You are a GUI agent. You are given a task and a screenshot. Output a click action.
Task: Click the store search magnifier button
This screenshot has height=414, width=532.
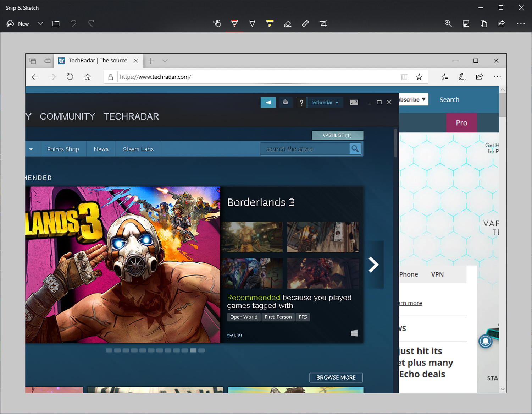(x=355, y=149)
